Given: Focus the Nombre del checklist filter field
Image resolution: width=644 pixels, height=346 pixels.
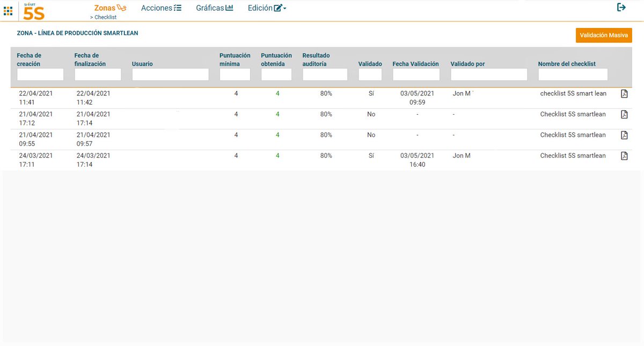Looking at the screenshot, I should coord(573,75).
